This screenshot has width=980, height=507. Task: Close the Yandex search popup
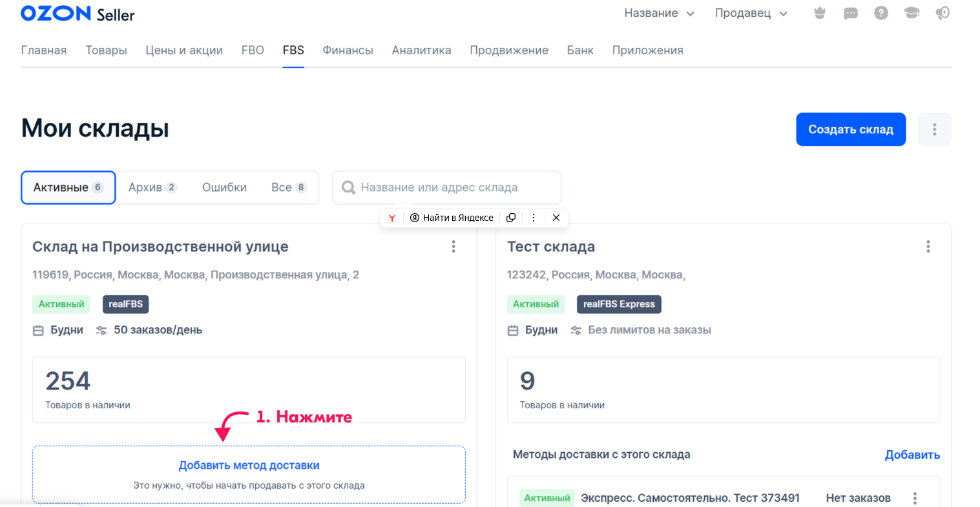tap(556, 218)
